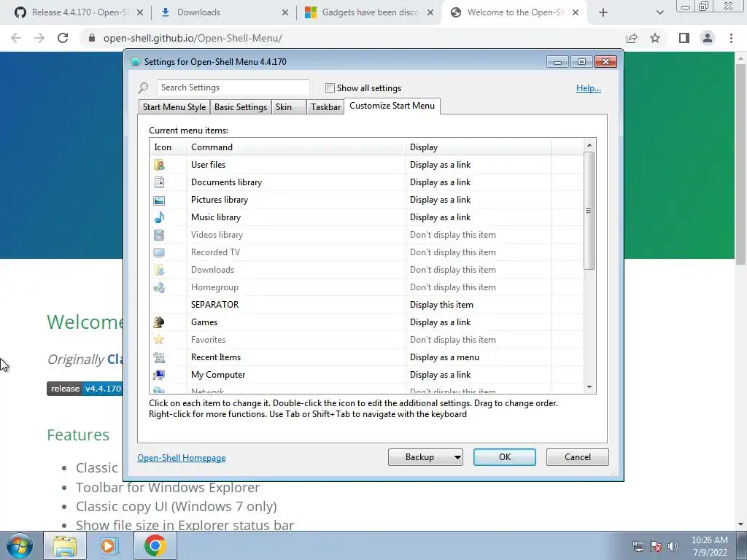Click the Downloads row folder icon
747x560 pixels.
tap(159, 270)
